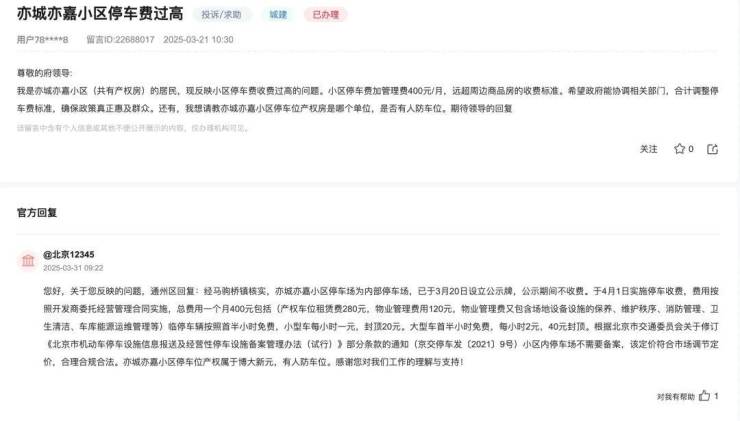Click the 对我有帮助 label
The width and height of the screenshot is (740, 421).
pyautogui.click(x=676, y=397)
